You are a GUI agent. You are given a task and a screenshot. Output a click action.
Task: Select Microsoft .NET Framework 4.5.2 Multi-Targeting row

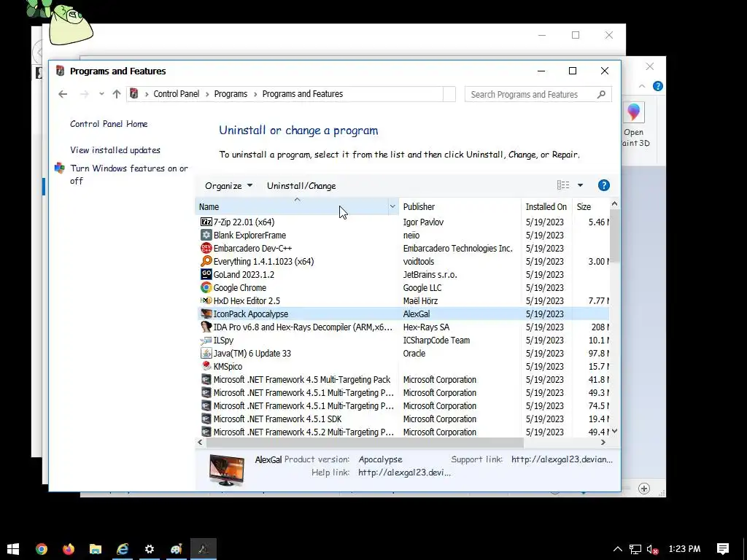(x=403, y=432)
